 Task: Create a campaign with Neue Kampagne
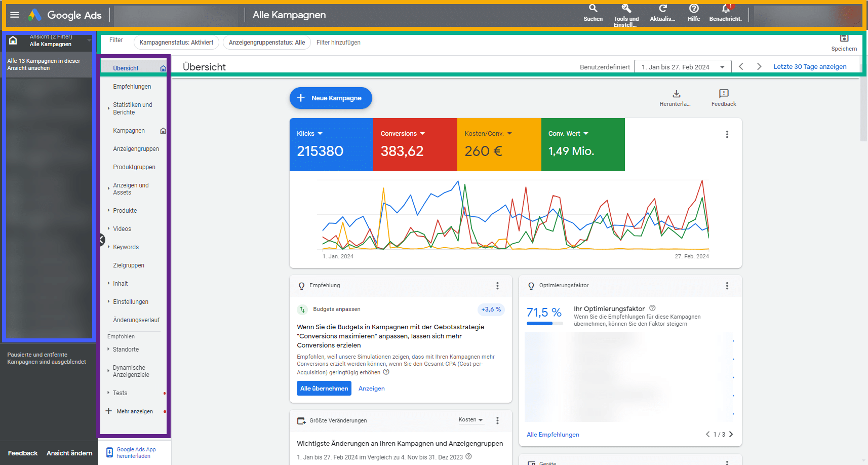331,98
